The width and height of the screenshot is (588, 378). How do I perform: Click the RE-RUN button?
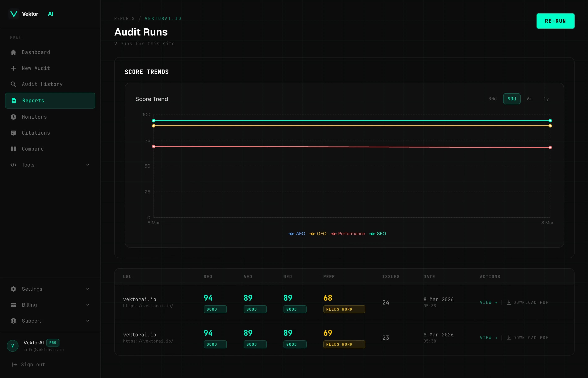click(x=555, y=21)
